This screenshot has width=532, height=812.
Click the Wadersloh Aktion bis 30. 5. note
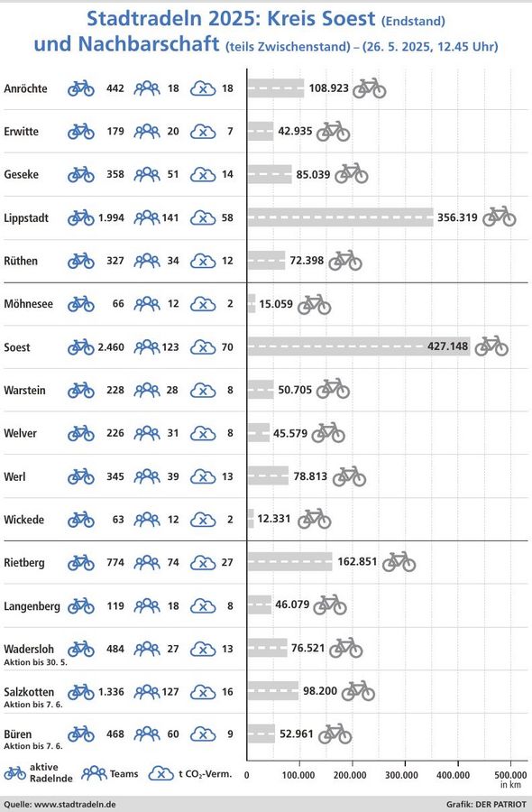(x=36, y=662)
